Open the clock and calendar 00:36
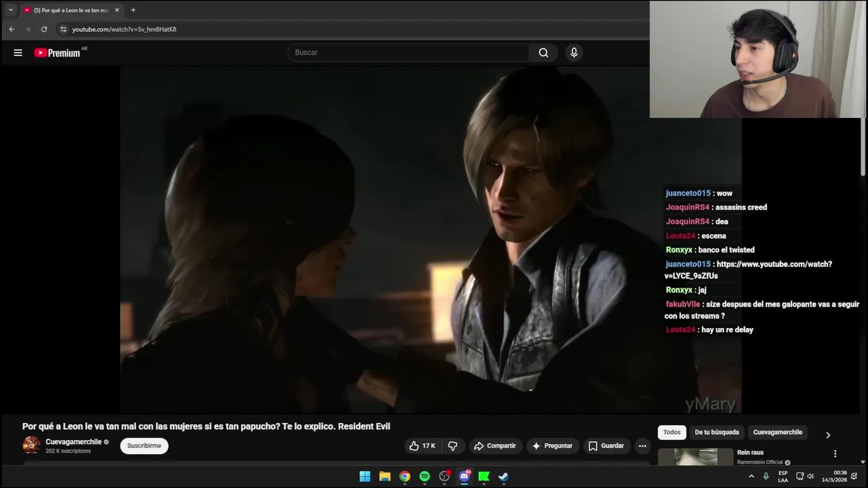The image size is (868, 488). [x=834, y=476]
